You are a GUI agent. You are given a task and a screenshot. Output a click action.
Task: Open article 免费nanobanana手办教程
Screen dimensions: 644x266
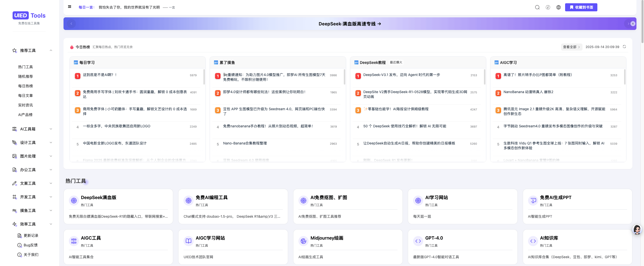[268, 126]
